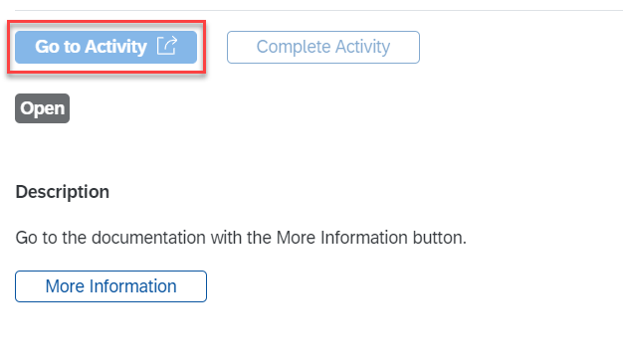Click the external link icon in Go to Activity
This screenshot has width=623, height=364.
point(167,46)
